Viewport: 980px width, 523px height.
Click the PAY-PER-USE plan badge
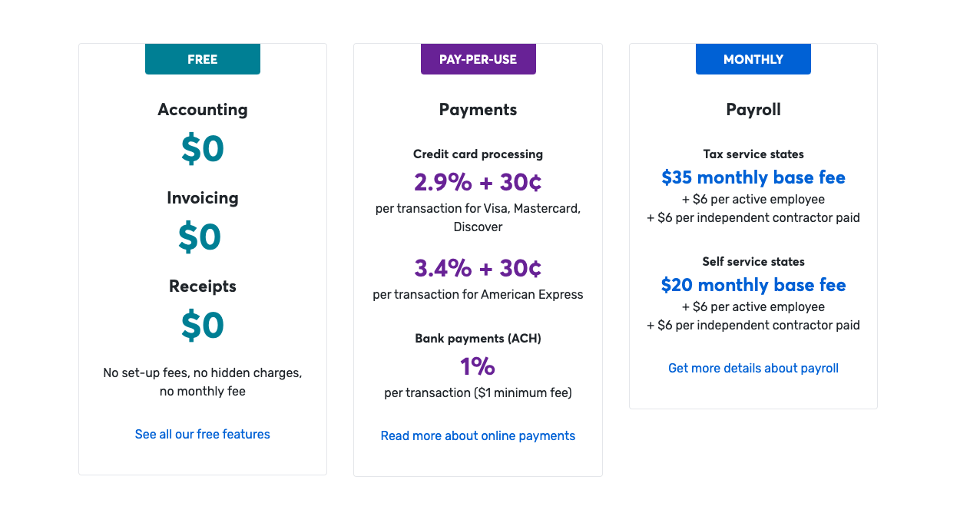[x=478, y=59]
